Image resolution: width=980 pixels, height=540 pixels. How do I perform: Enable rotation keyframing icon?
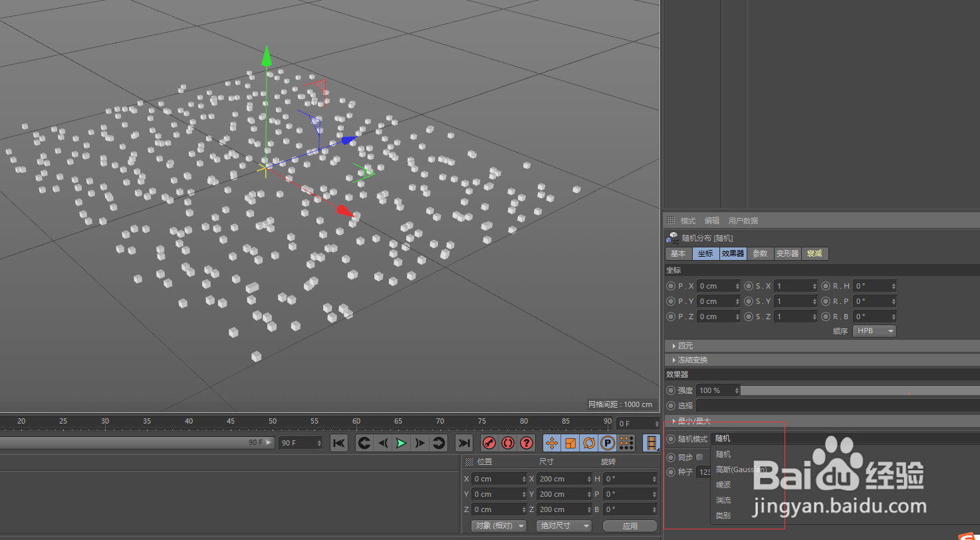(x=589, y=443)
